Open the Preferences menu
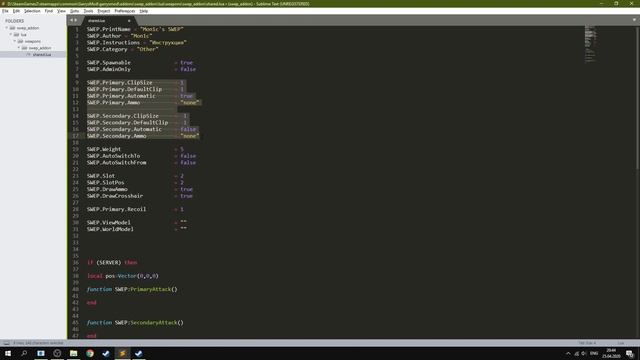This screenshot has width=640, height=360. coord(124,11)
